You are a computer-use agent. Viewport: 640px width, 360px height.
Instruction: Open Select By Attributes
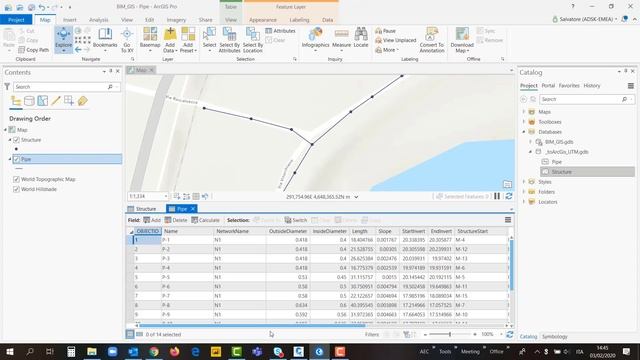coord(229,39)
